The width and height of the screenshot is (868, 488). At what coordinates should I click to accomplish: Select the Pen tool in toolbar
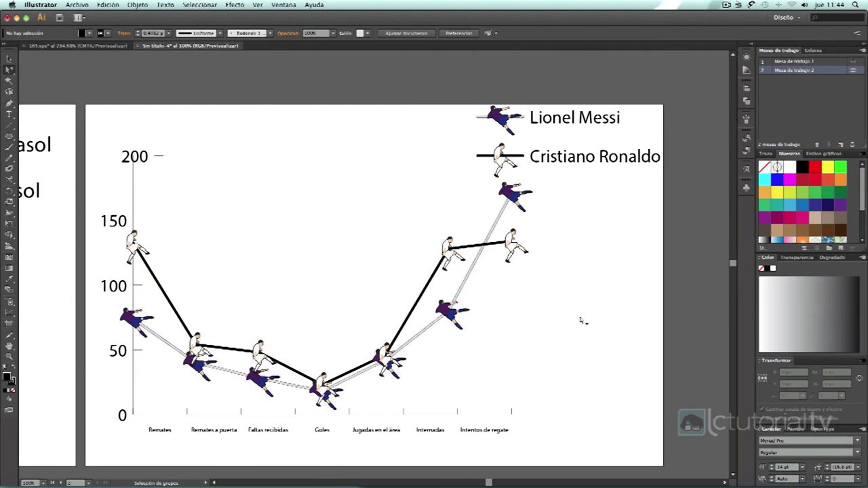(x=9, y=104)
